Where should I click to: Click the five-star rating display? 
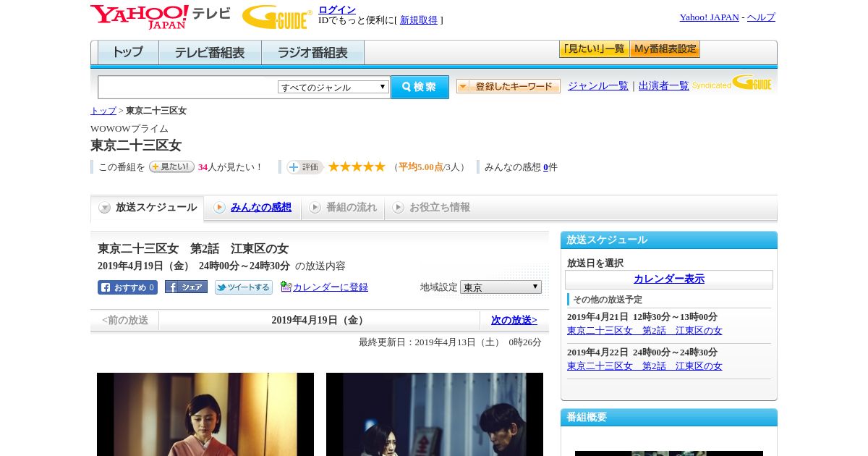coord(357,166)
